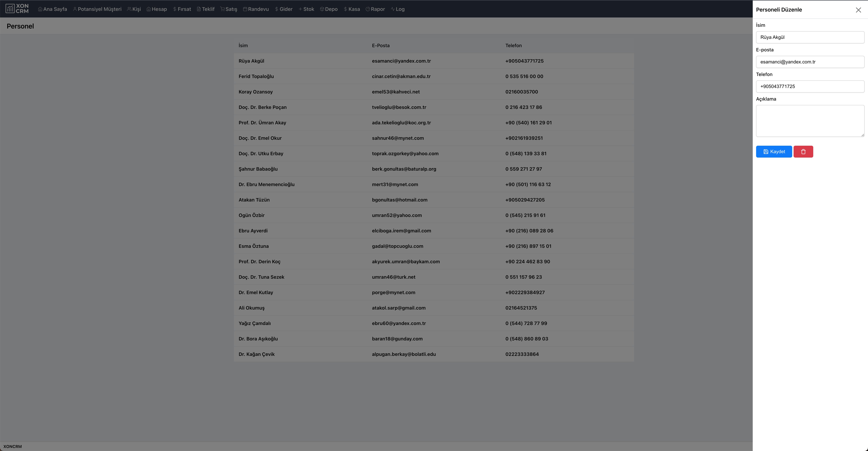Go to Potansiyel Müşteri page
This screenshot has width=868, height=451.
97,9
